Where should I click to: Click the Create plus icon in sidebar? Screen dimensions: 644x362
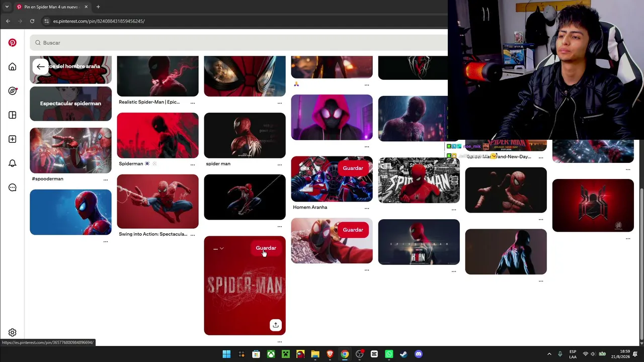point(12,139)
